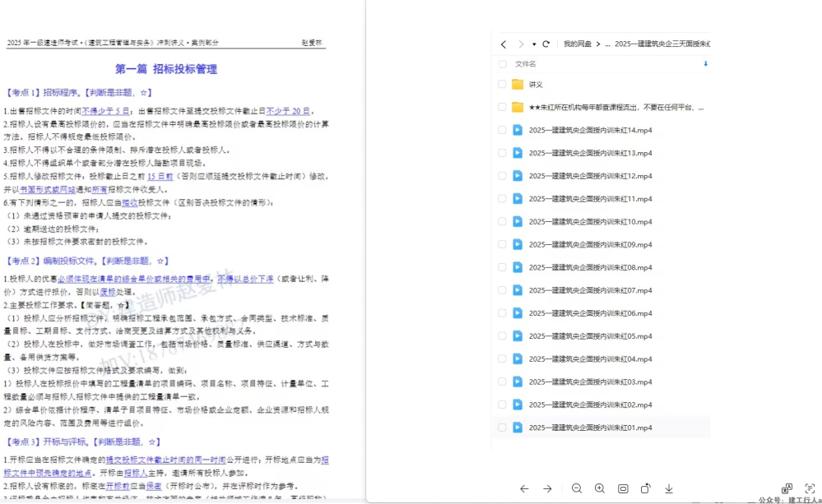Tick the checkbox for the 讲义 folder
This screenshot has height=504, width=822.
coord(502,85)
